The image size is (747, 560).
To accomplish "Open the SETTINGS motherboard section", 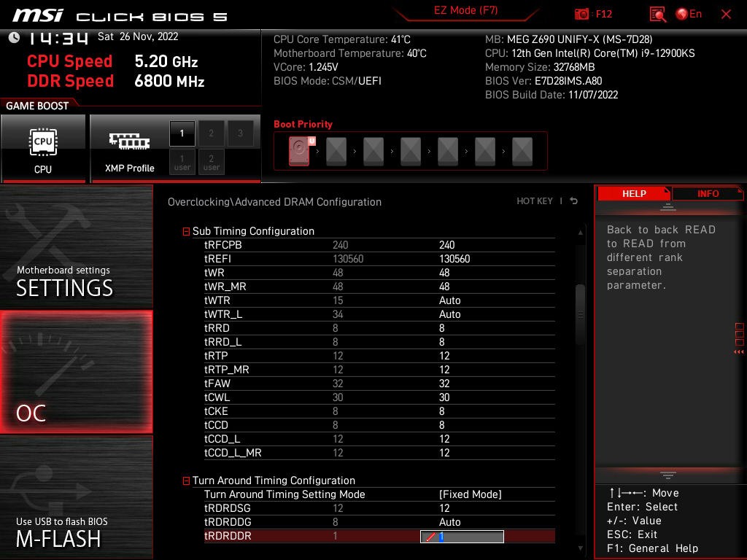I will (x=76, y=246).
